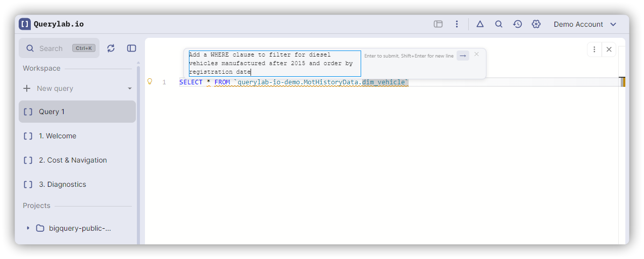Toggle the layout panel icon in header
The width and height of the screenshot is (644, 259).
[x=438, y=24]
